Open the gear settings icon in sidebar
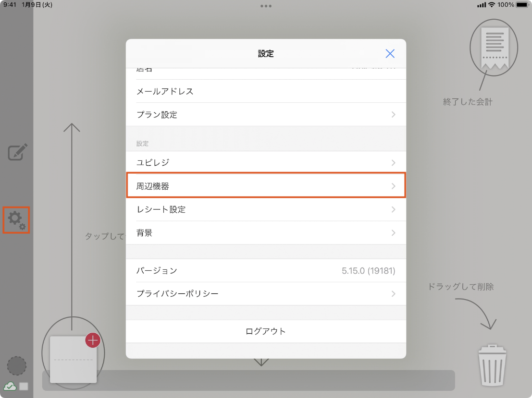532x398 pixels. coord(16,220)
